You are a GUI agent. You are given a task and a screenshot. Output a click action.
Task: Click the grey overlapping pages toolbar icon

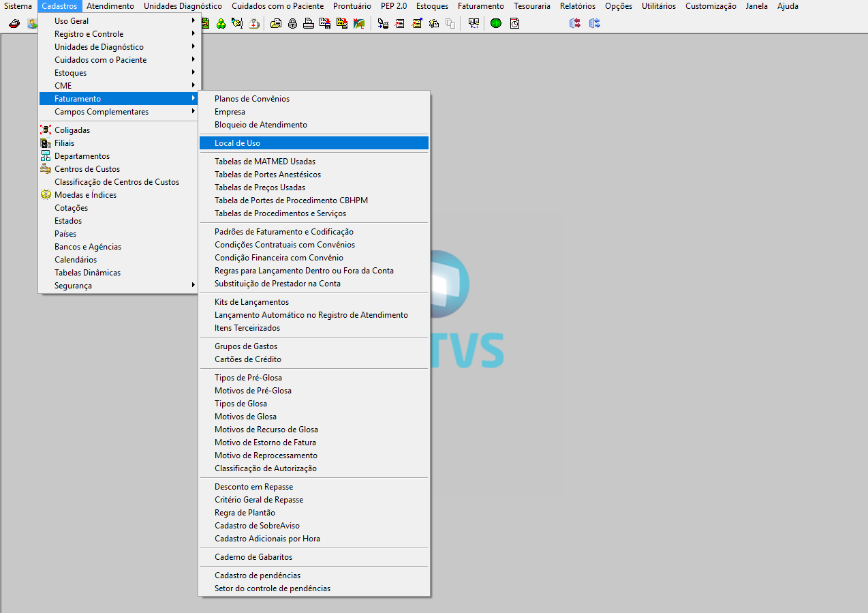pos(450,23)
